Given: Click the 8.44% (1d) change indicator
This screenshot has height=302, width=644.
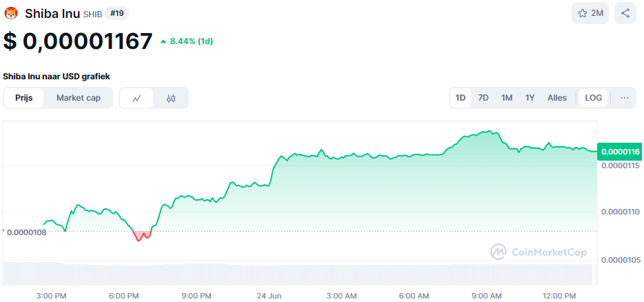Looking at the screenshot, I should pyautogui.click(x=186, y=41).
